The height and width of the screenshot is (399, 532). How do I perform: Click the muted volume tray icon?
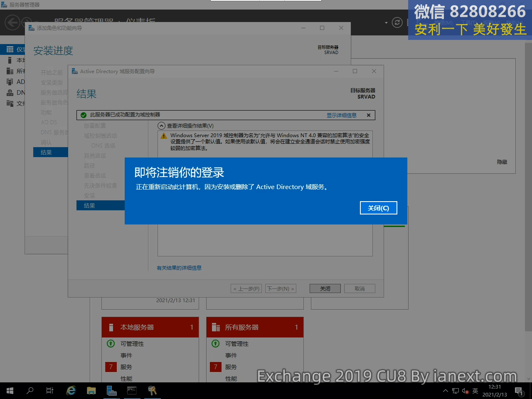(x=465, y=391)
